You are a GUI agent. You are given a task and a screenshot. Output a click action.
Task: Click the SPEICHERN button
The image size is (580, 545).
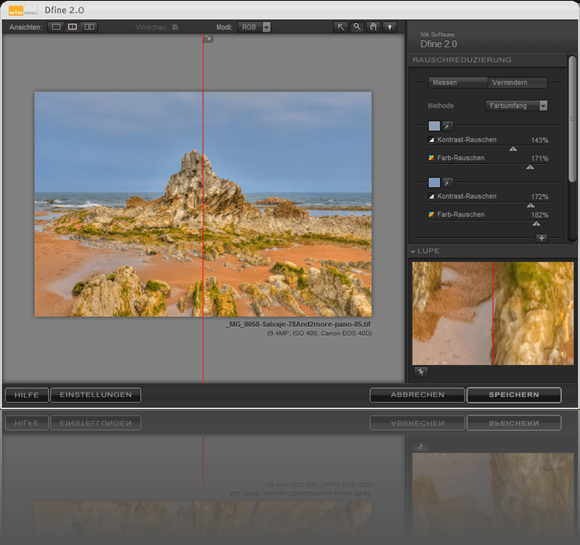pyautogui.click(x=514, y=395)
